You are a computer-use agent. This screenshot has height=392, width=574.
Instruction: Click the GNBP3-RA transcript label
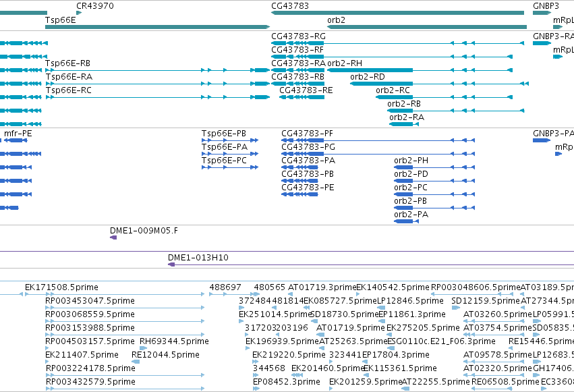553,36
